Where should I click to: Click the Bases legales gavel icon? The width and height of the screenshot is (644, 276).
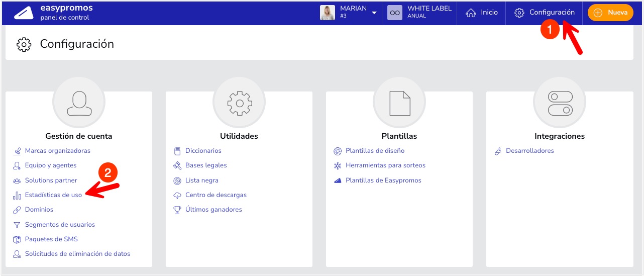click(177, 165)
